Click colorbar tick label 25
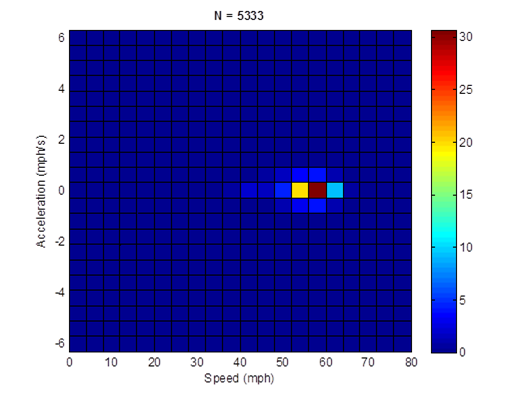 (466, 90)
